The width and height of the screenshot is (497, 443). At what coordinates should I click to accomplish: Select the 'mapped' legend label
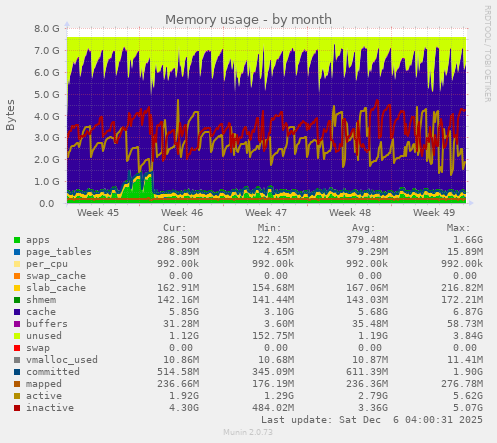click(x=44, y=384)
